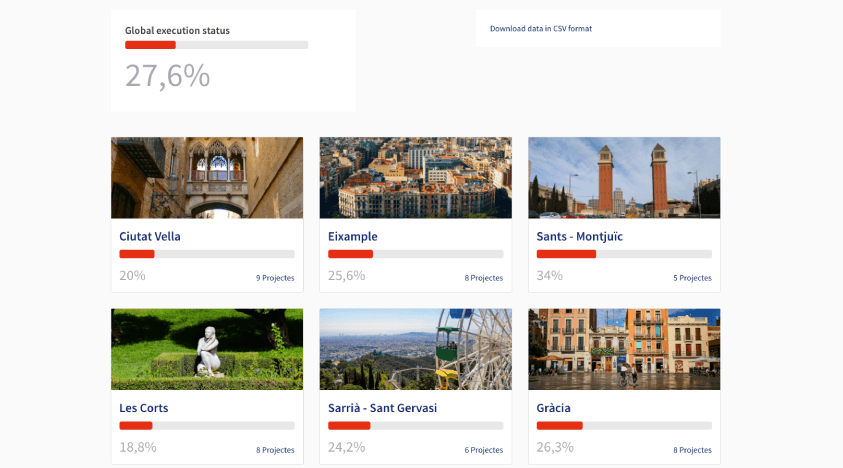843x468 pixels.
Task: Open the Les Corts garden statue photo
Action: coord(207,349)
